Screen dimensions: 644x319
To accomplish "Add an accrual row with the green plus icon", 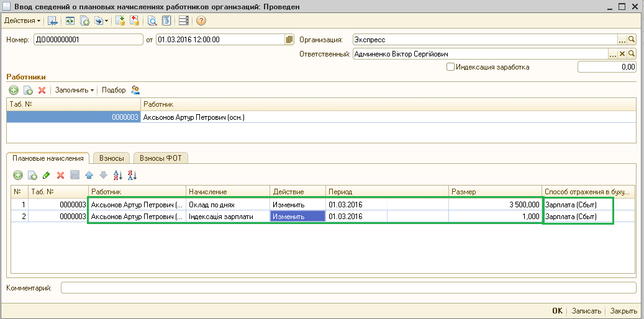I will (18, 175).
